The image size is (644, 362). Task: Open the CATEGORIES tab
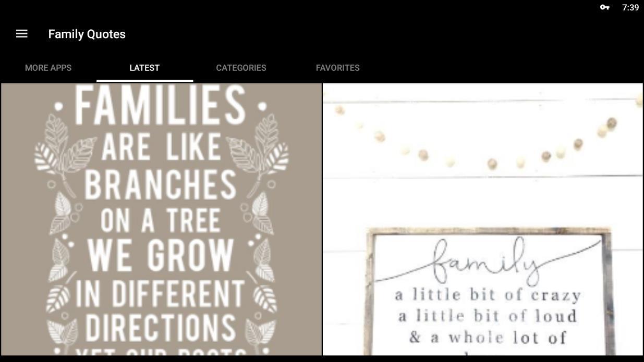pos(241,68)
